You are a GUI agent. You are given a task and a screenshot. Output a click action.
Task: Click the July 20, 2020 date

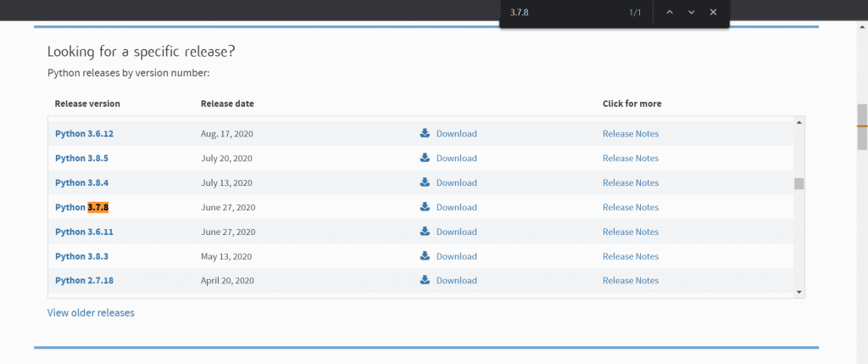[226, 158]
